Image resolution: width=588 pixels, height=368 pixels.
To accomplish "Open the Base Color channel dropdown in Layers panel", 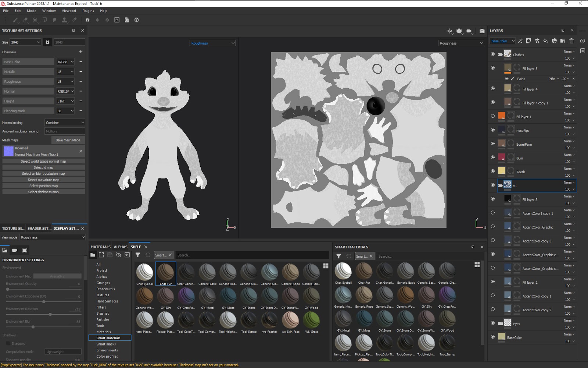I will click(x=502, y=41).
